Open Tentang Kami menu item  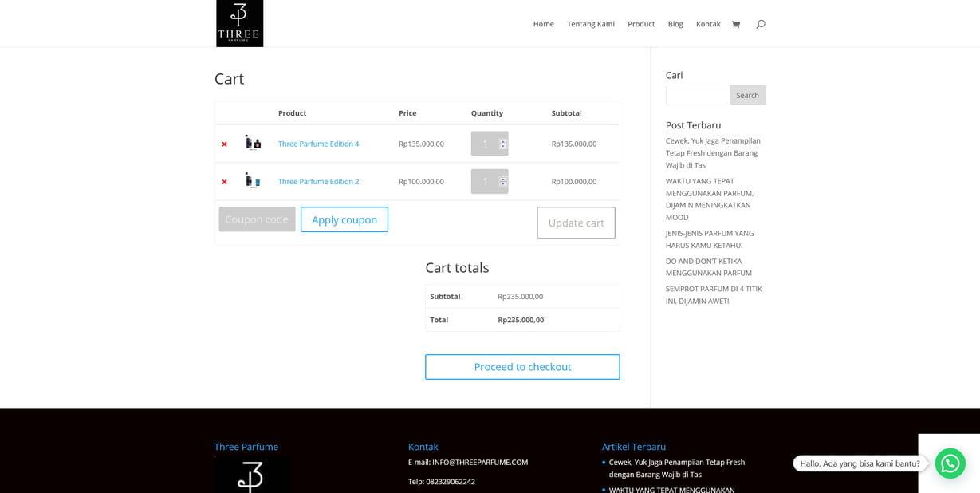pyautogui.click(x=591, y=24)
